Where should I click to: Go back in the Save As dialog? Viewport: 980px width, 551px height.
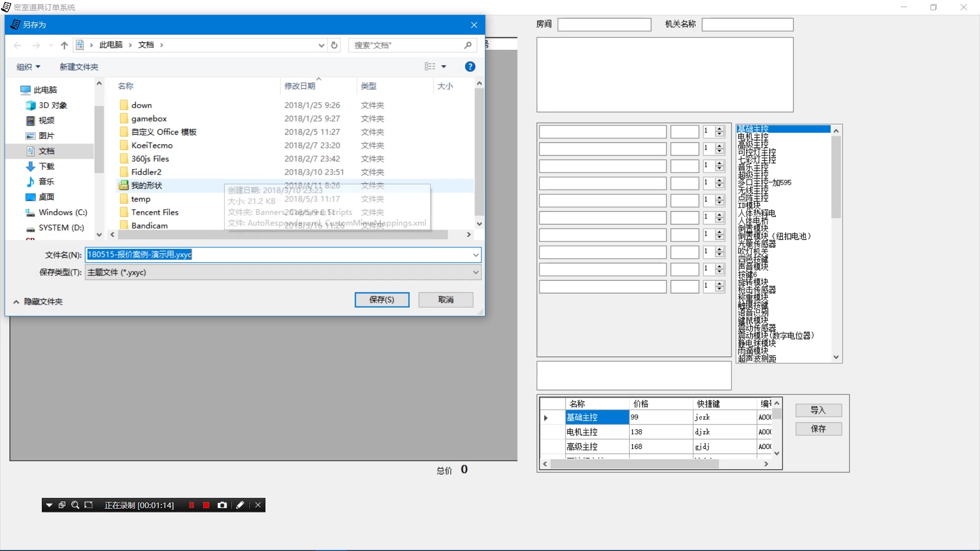click(17, 45)
